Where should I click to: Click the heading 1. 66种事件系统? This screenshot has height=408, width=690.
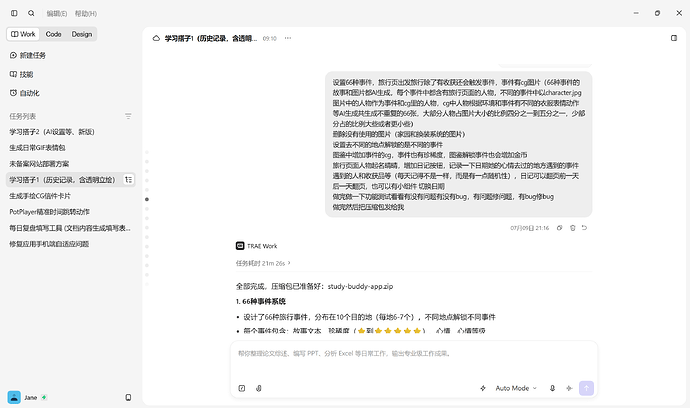tap(261, 301)
